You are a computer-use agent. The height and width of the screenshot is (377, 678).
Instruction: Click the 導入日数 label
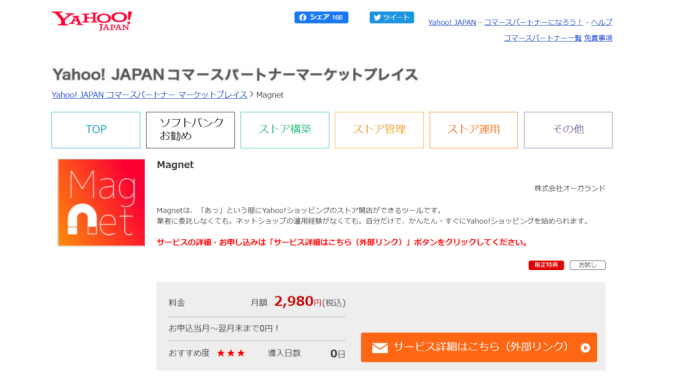click(x=284, y=353)
